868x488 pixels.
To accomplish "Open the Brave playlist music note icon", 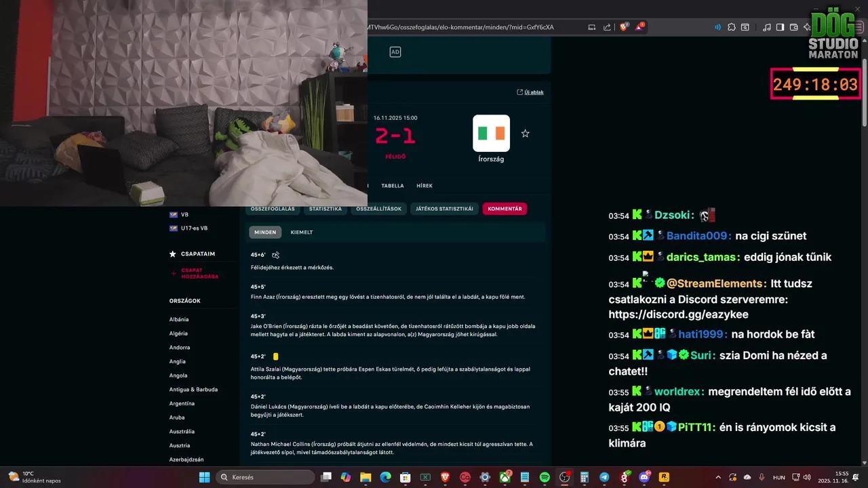I will pos(766,27).
